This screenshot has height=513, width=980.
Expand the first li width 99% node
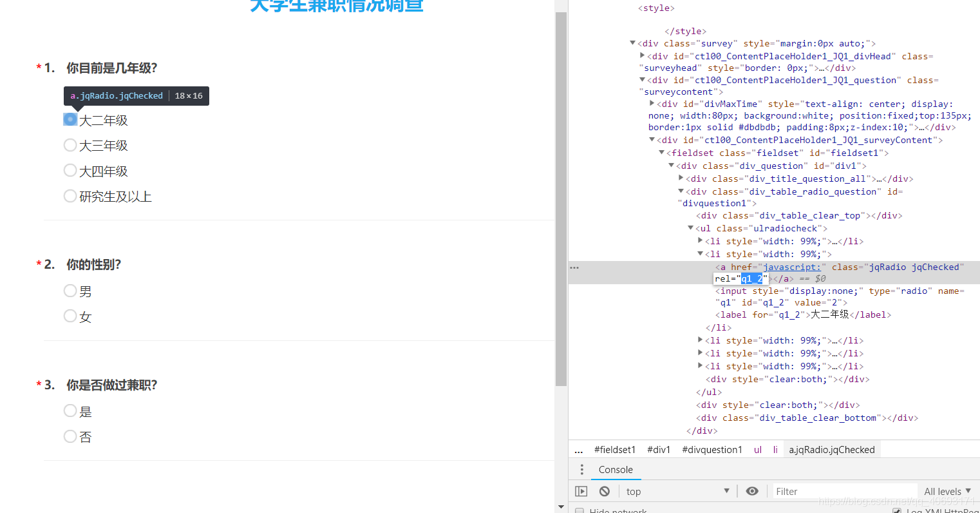click(700, 240)
